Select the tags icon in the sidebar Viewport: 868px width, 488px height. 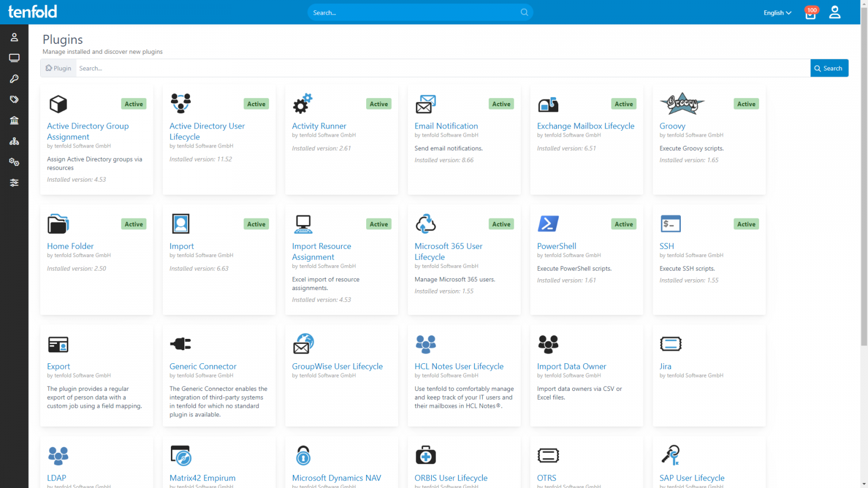pos(14,99)
